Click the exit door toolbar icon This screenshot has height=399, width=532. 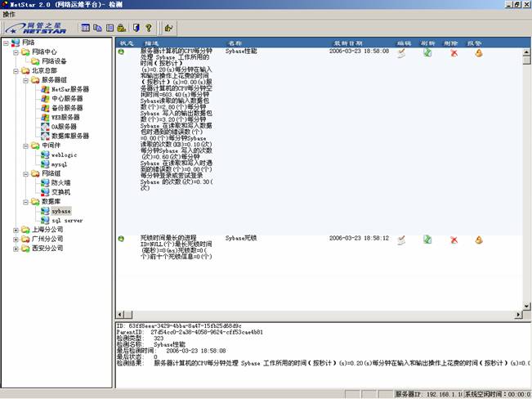tap(136, 28)
